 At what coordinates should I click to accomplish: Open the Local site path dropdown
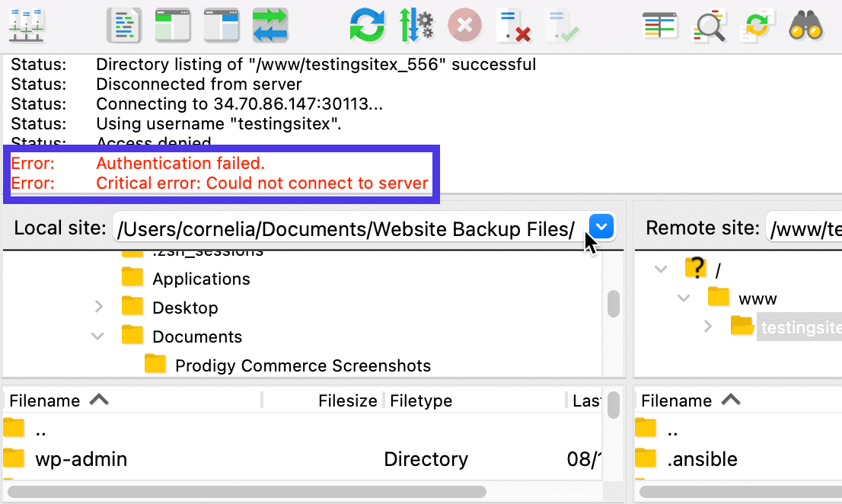[601, 226]
